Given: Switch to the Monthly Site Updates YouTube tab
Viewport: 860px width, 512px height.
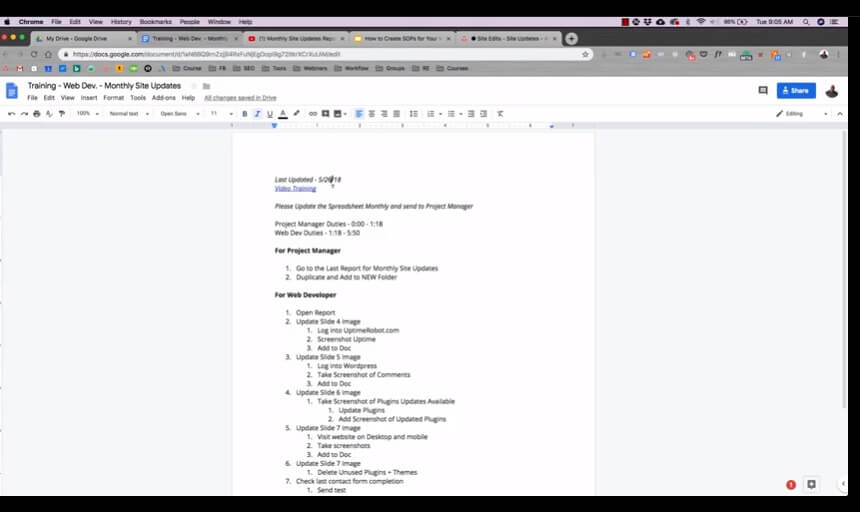Looking at the screenshot, I should [297, 38].
